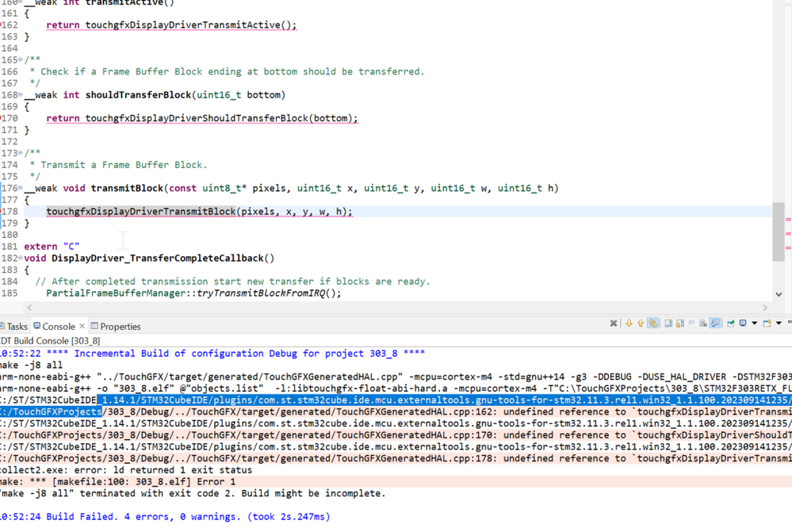This screenshot has width=792, height=532.
Task: Click line number 178 in gutter
Action: click(10, 211)
